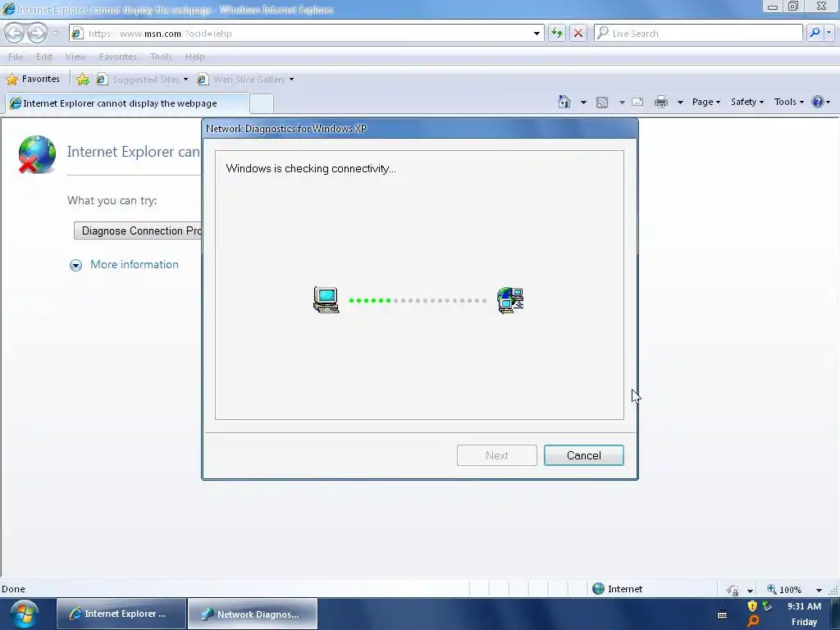840x630 pixels.
Task: Click Diagnose Connection Problems button
Action: (x=138, y=231)
